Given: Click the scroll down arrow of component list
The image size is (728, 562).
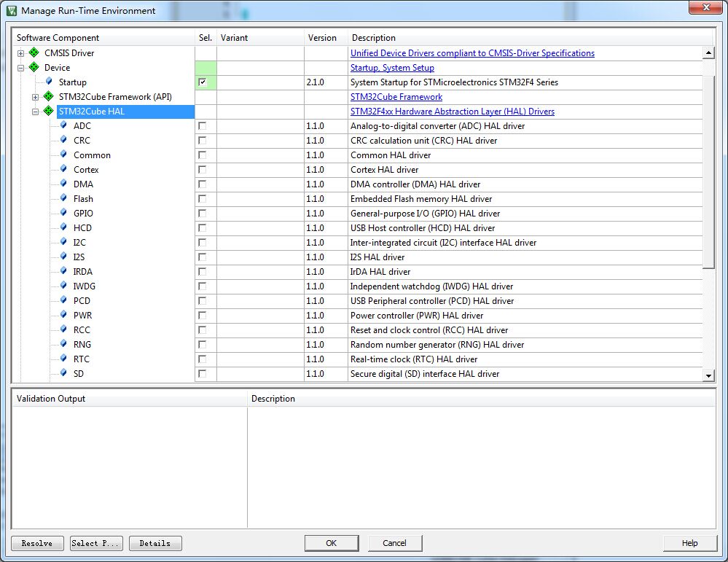Looking at the screenshot, I should click(x=708, y=375).
